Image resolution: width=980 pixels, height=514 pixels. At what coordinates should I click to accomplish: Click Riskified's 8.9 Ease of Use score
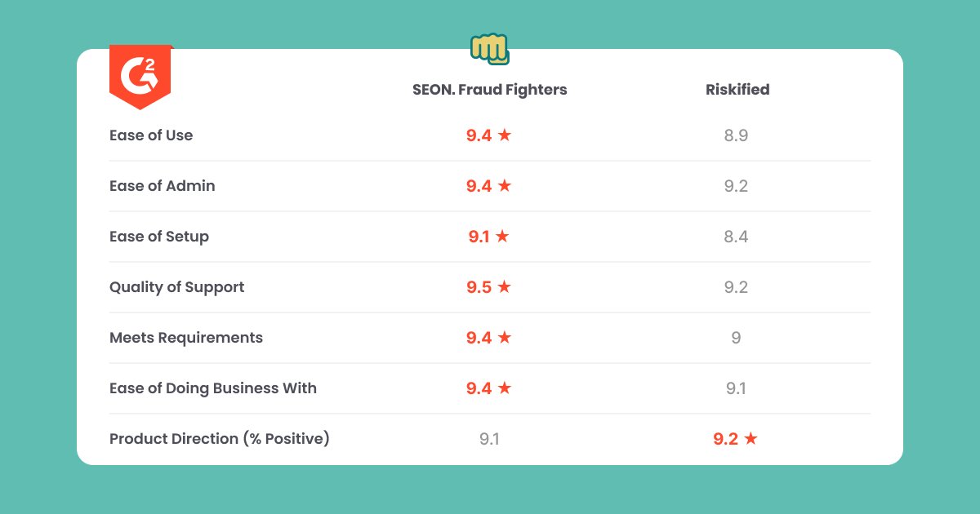[736, 135]
